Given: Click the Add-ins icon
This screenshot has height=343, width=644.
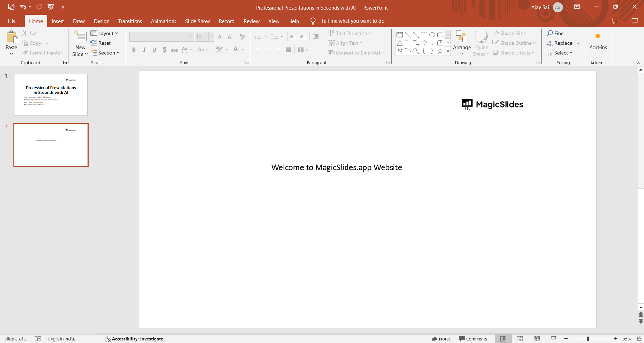Looking at the screenshot, I should point(598,36).
